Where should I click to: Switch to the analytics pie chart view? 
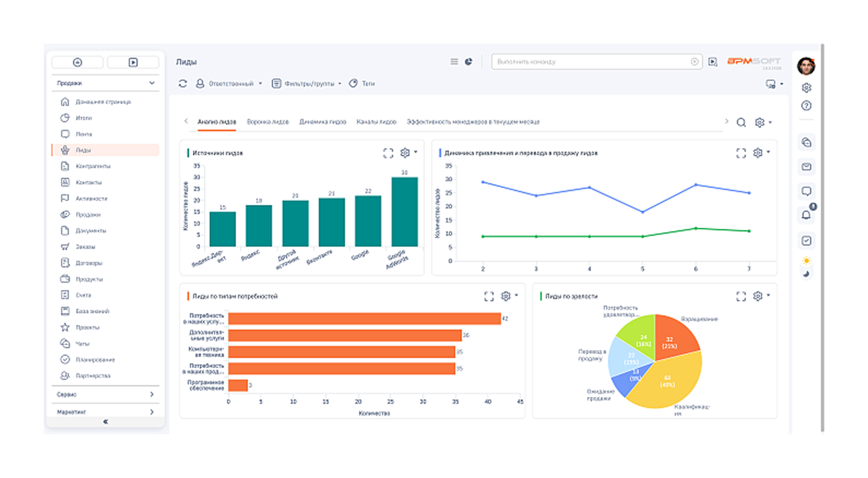click(468, 62)
